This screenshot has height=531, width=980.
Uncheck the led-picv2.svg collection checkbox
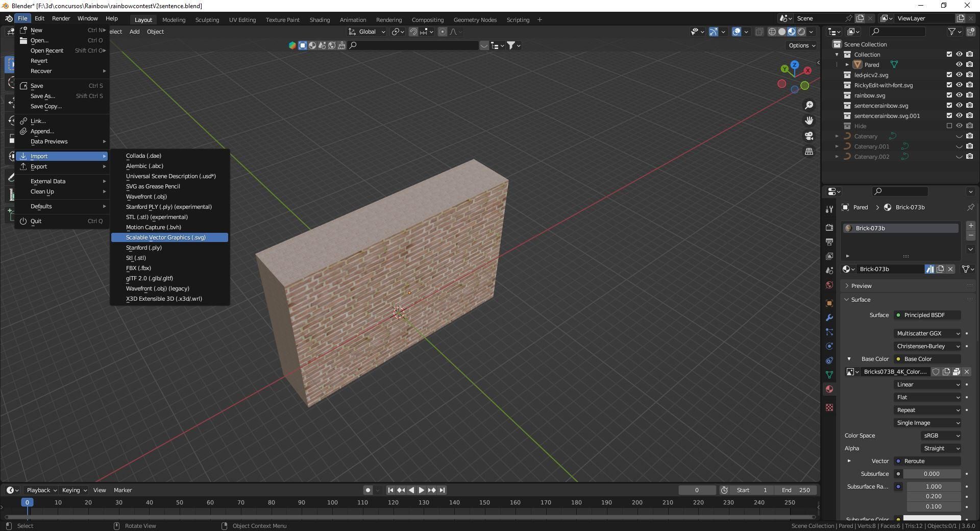pyautogui.click(x=949, y=75)
